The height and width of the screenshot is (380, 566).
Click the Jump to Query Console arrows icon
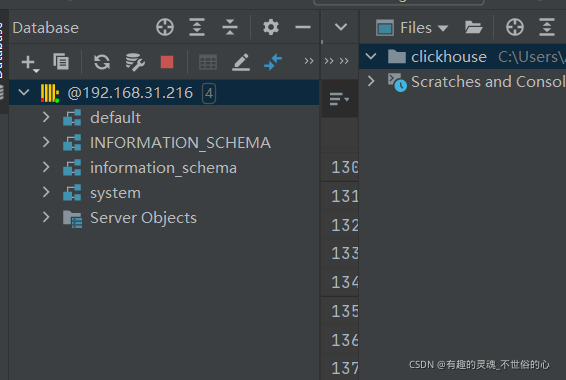click(x=273, y=62)
